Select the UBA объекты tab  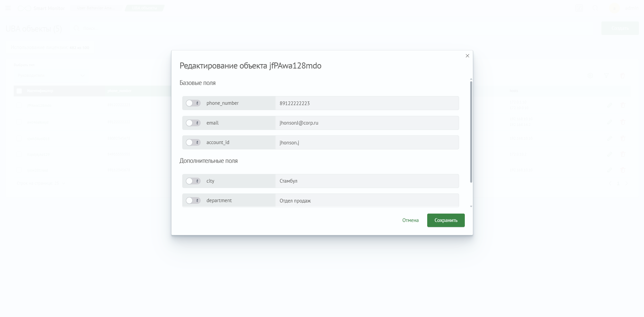click(144, 8)
